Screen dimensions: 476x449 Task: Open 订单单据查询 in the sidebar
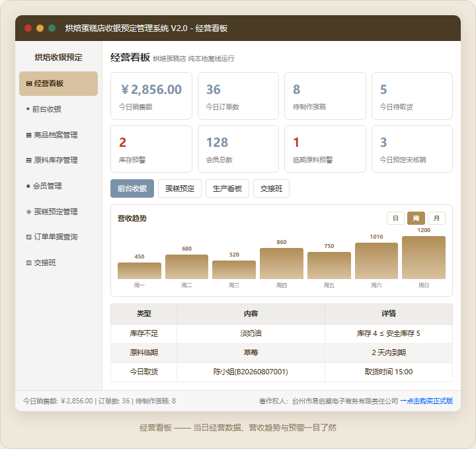[x=58, y=237]
